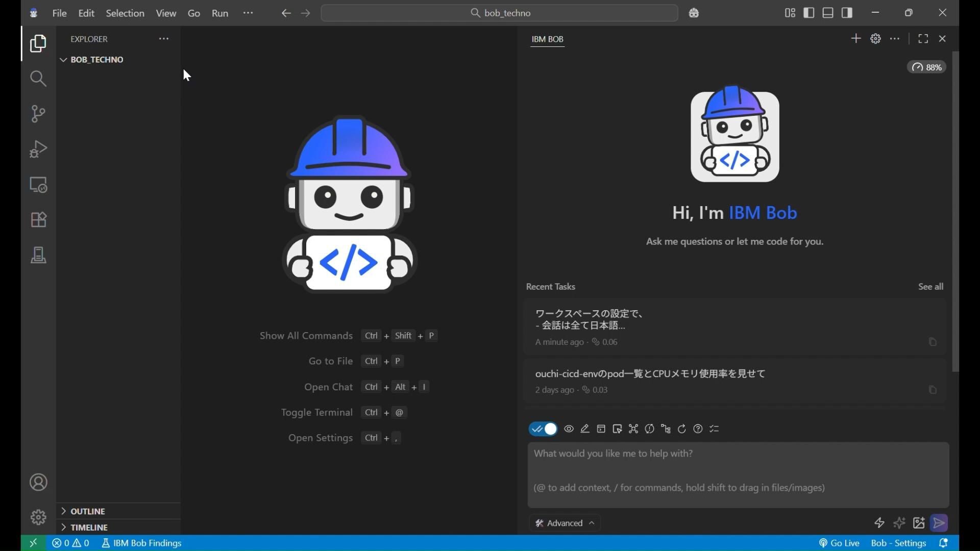Click the question mark auto-approve icon

tap(698, 429)
